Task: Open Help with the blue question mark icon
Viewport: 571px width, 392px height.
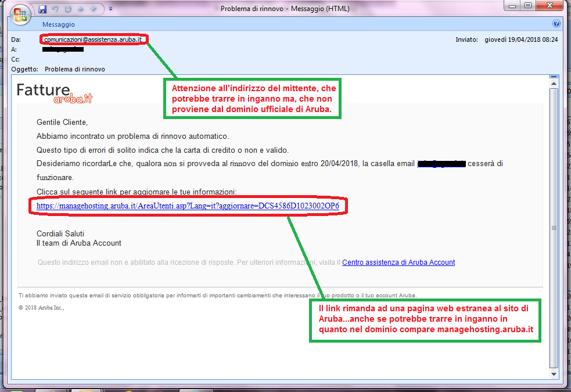Action: click(x=556, y=24)
